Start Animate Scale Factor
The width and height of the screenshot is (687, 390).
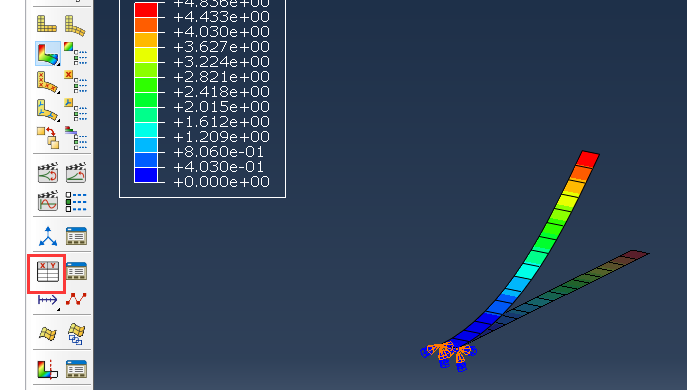(47, 173)
